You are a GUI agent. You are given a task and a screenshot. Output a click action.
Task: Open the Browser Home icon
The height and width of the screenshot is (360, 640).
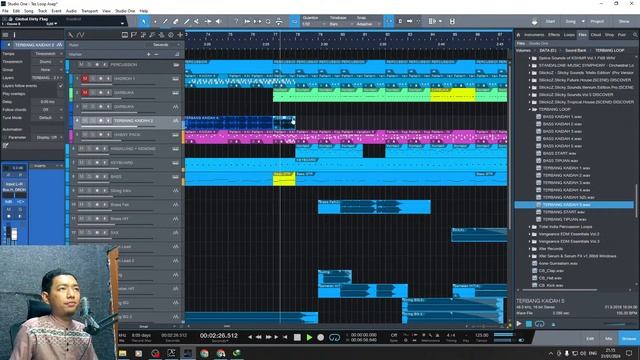pyautogui.click(x=519, y=35)
